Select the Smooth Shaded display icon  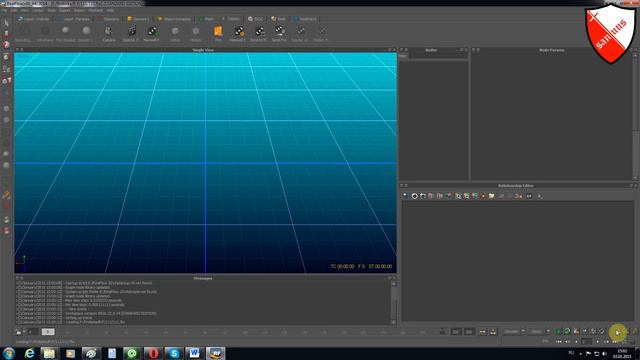86,31
